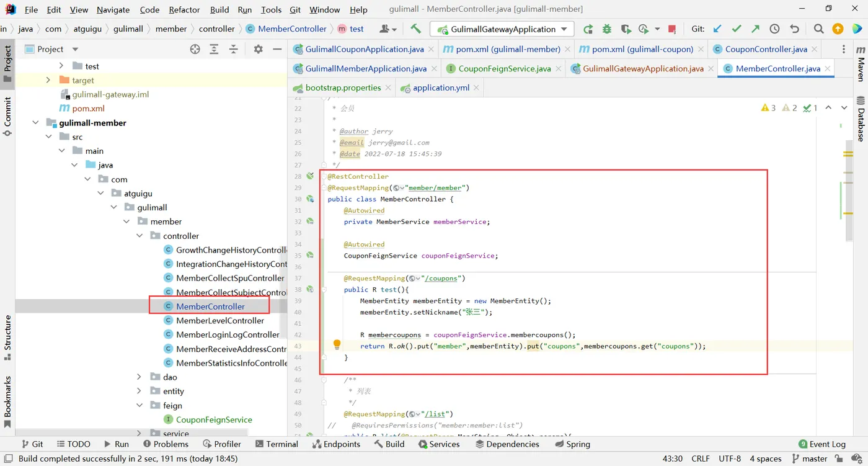Toggle read-only lock icon in status bar

pyautogui.click(x=839, y=459)
